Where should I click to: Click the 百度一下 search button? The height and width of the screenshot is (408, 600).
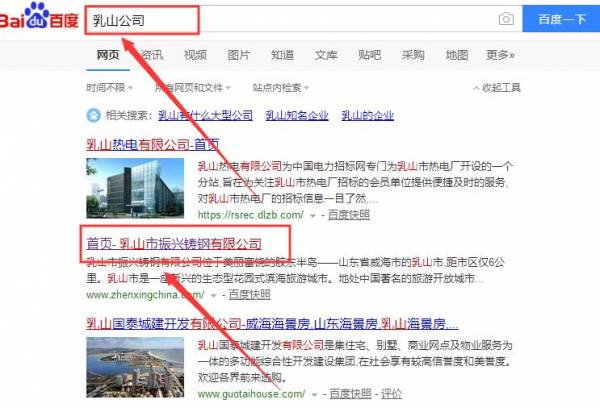click(x=561, y=19)
